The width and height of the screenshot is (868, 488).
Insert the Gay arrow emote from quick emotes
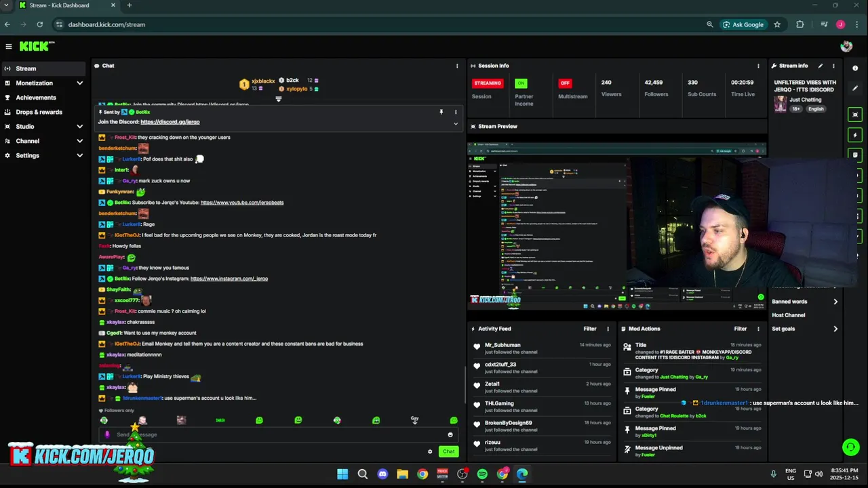pos(415,420)
